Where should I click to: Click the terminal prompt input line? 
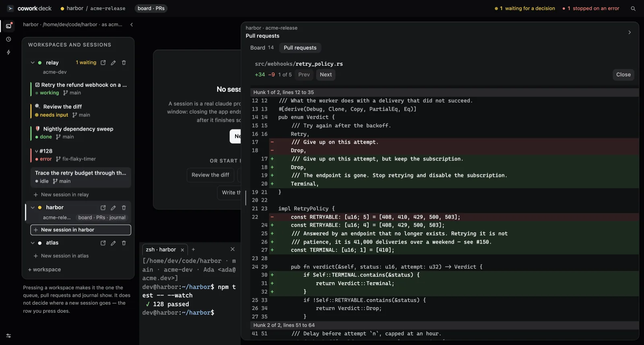point(178,313)
